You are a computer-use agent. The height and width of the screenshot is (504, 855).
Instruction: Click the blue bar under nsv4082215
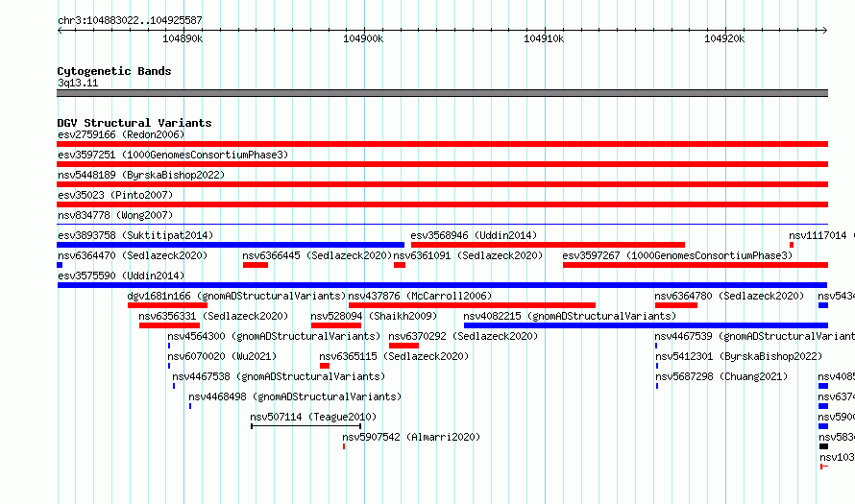pyautogui.click(x=646, y=325)
